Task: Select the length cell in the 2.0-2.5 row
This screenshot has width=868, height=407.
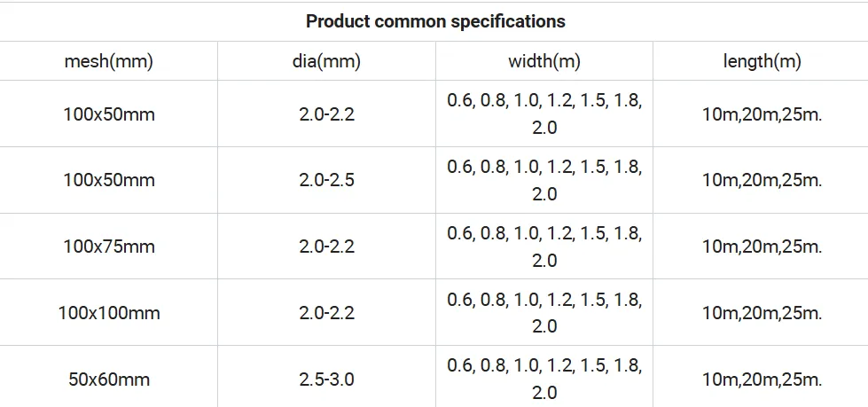Action: [x=761, y=180]
